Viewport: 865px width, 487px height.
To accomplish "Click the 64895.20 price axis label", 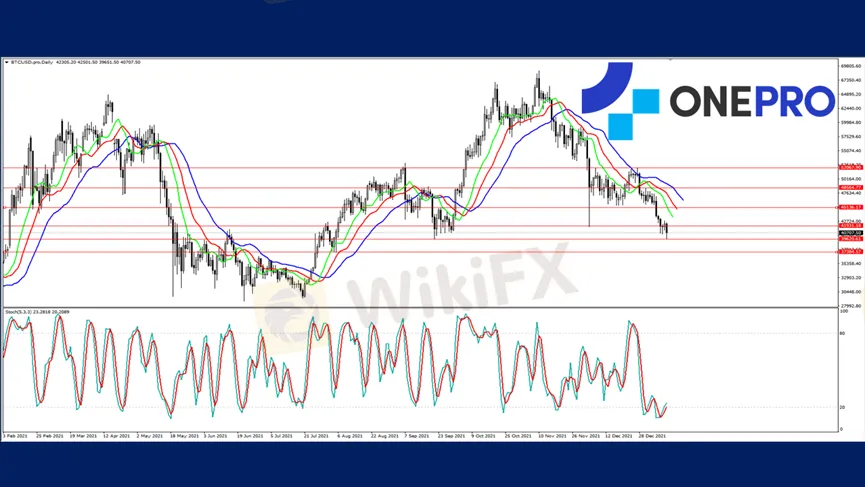I will coord(851,94).
